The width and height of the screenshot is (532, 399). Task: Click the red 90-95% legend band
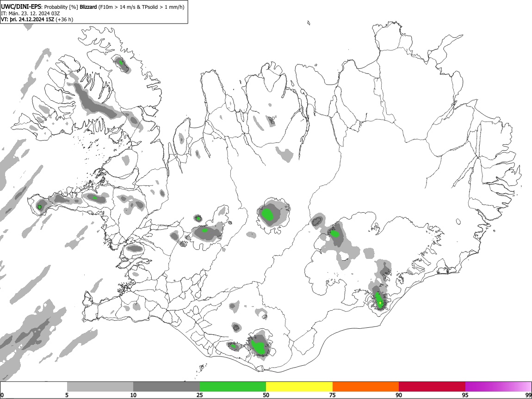tap(432, 387)
